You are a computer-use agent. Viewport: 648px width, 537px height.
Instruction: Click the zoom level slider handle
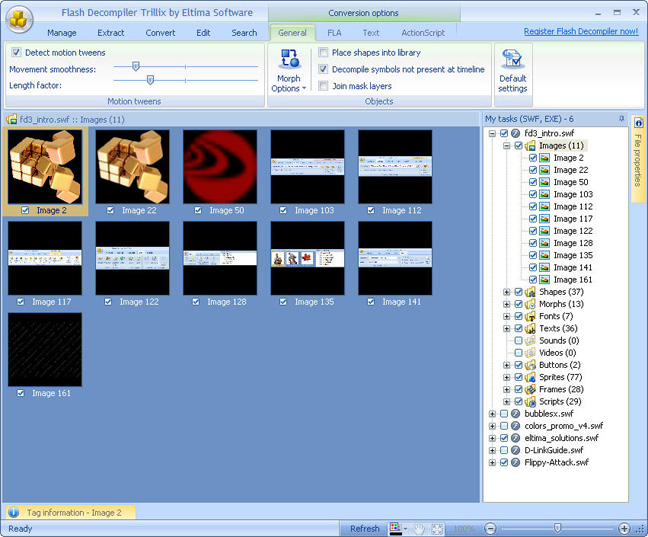557,528
